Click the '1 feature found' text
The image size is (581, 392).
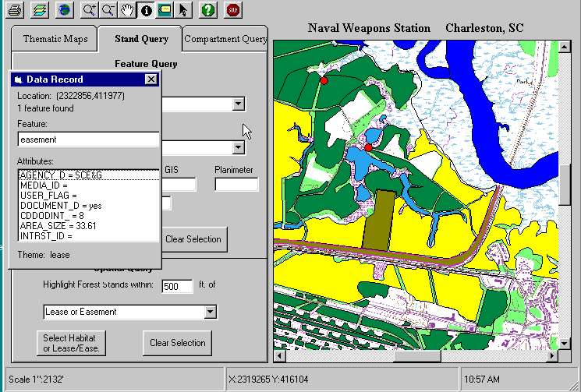point(45,108)
